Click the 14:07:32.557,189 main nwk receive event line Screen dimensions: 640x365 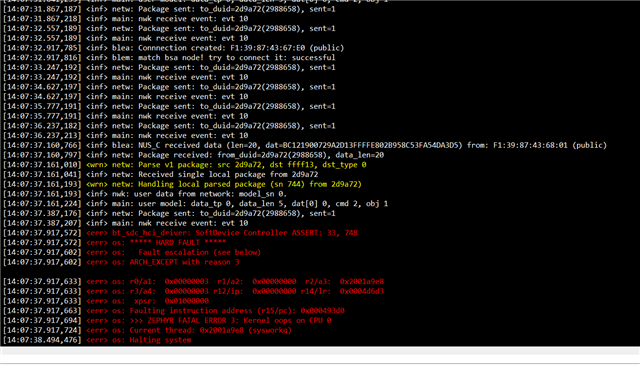pos(125,38)
